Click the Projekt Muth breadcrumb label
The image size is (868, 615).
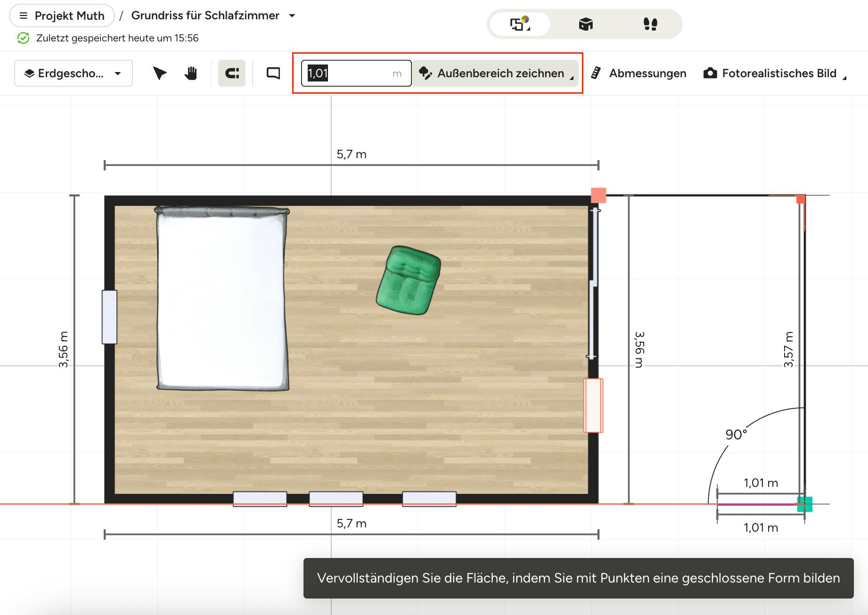69,16
